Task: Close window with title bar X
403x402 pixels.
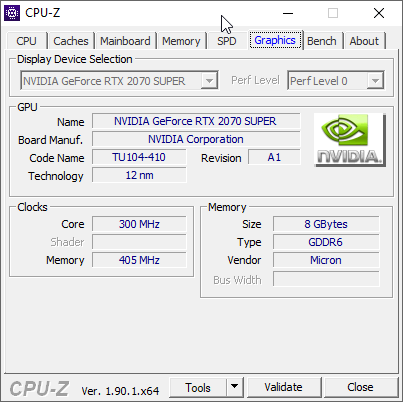Action: (x=379, y=13)
